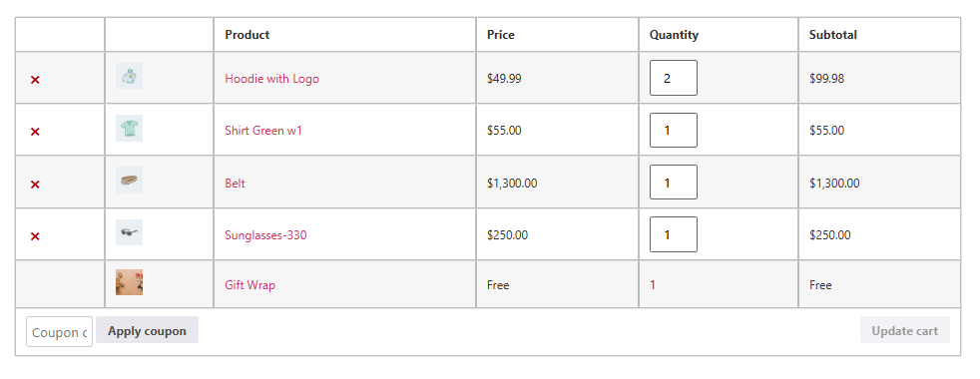Select the Belt quantity input field

tap(673, 183)
